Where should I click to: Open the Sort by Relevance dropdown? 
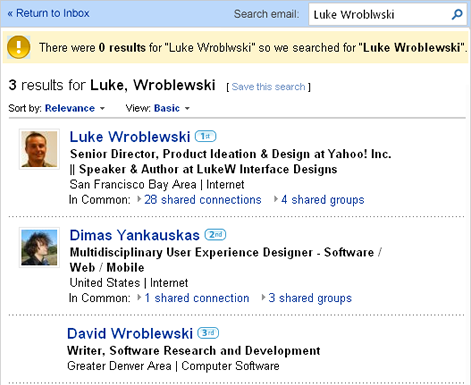point(75,108)
